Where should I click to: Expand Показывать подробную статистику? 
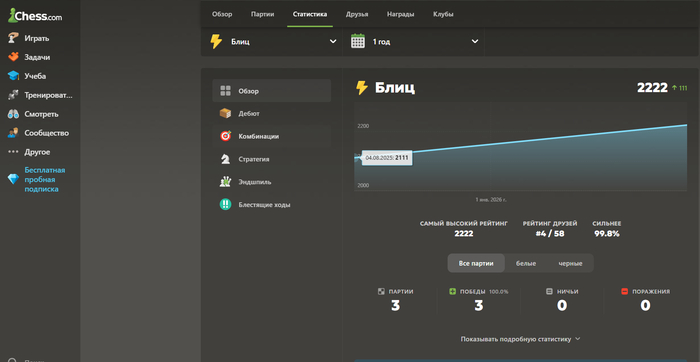click(x=520, y=339)
